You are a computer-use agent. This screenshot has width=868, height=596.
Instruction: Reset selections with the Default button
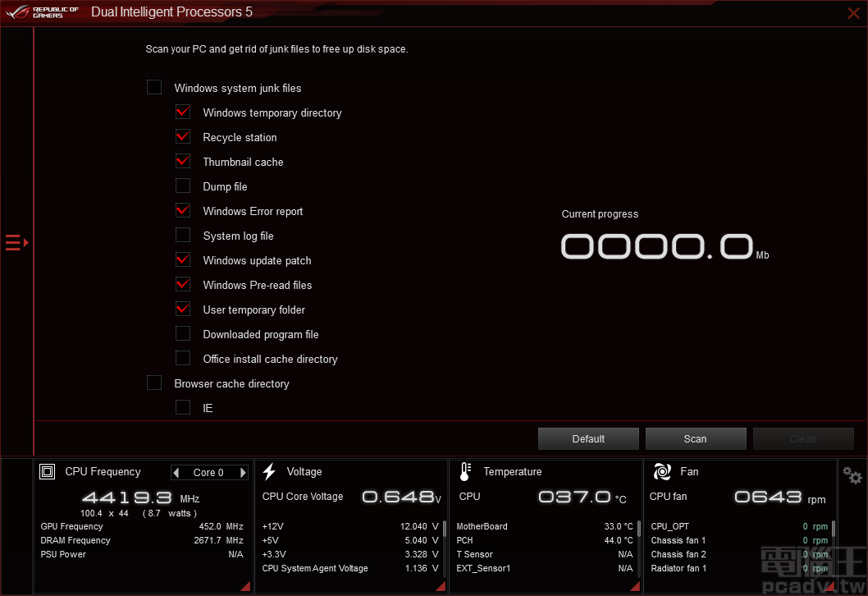coord(587,438)
